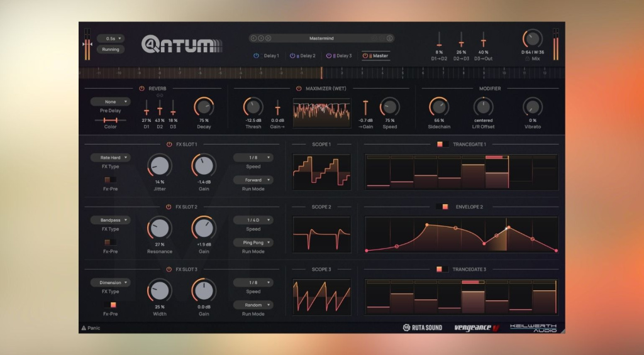Switch to the Delay 3 tab
This screenshot has height=355, width=644.
(x=344, y=56)
